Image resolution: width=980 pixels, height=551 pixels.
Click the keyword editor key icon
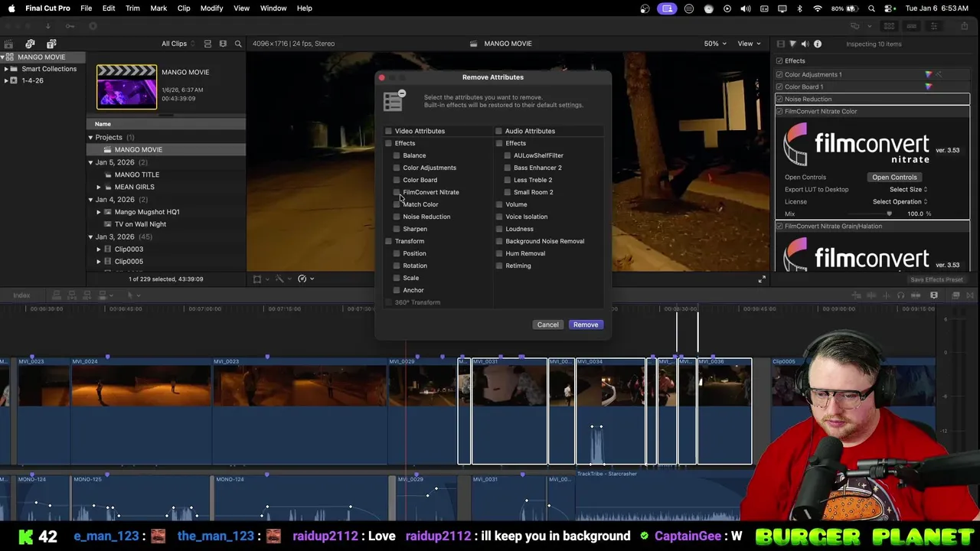coord(70,26)
